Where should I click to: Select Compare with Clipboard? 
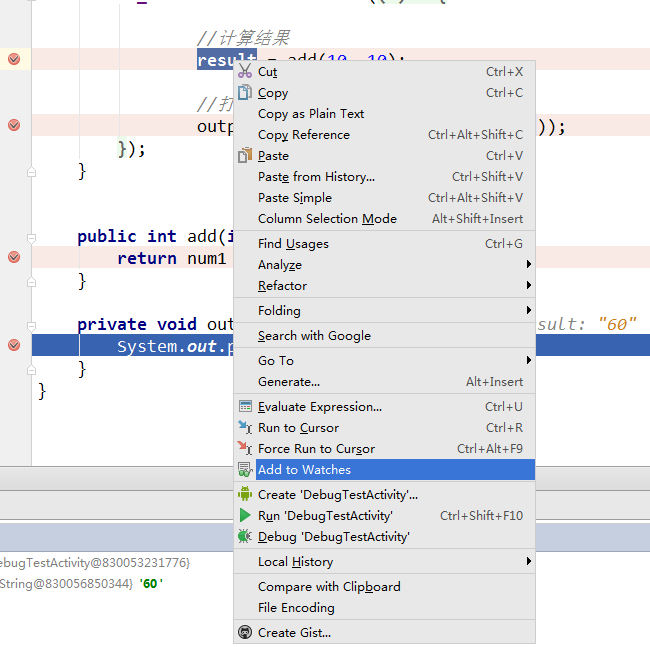(384, 586)
